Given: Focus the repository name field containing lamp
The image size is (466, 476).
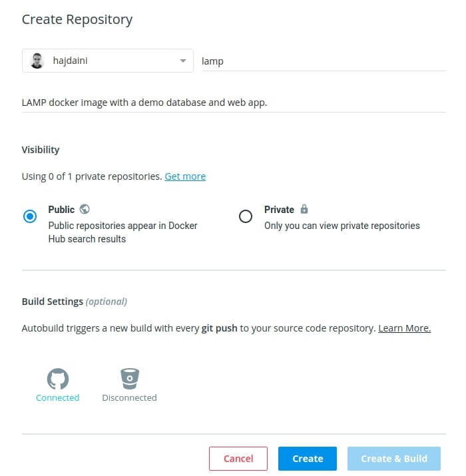Looking at the screenshot, I should (x=323, y=61).
